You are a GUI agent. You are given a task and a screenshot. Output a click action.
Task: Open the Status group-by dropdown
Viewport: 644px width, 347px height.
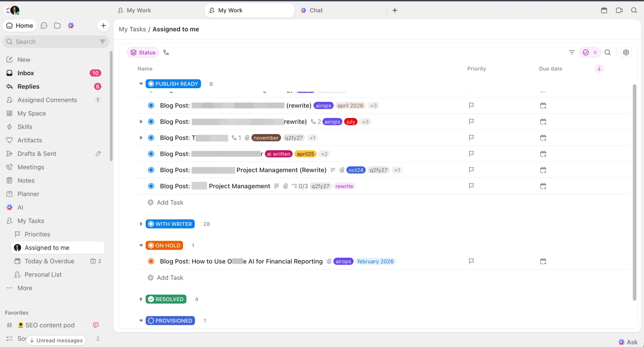tap(143, 52)
